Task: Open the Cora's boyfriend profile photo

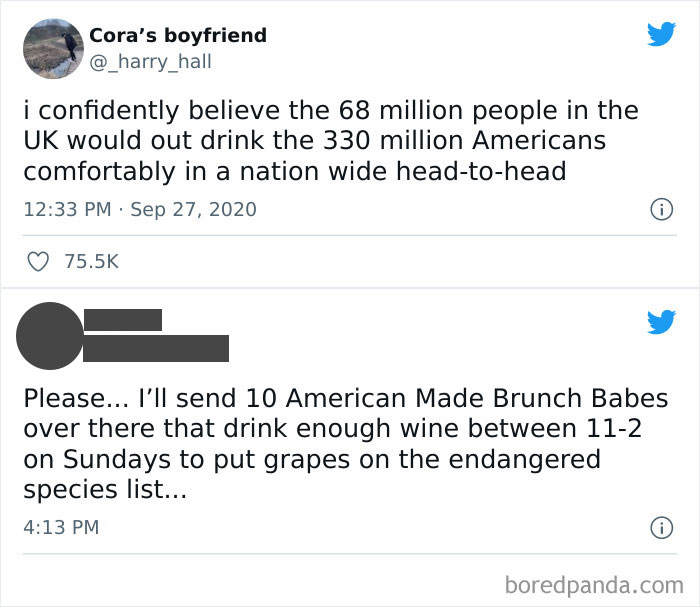Action: point(52,49)
